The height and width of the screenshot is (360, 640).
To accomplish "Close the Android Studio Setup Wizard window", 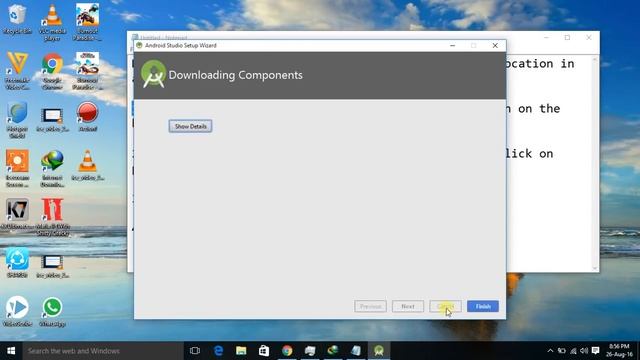I will tap(495, 45).
